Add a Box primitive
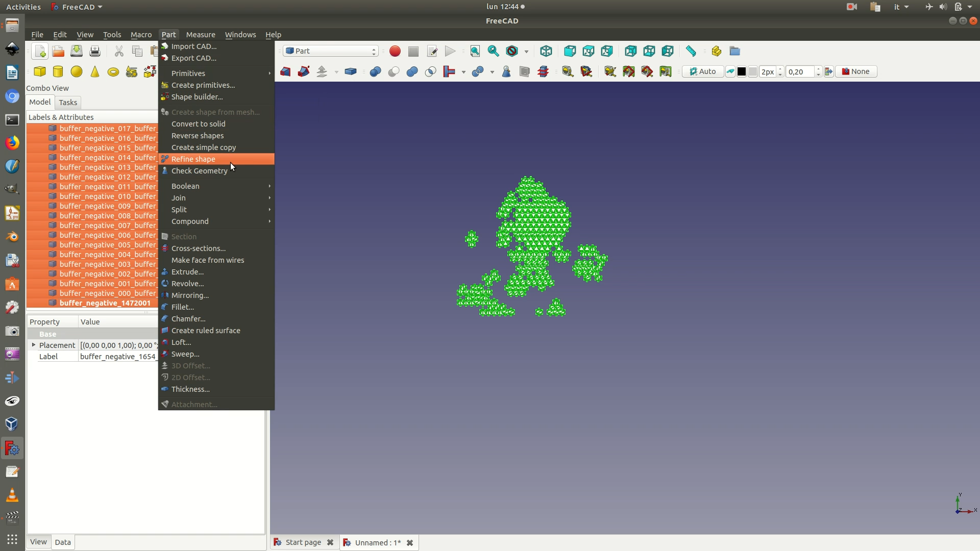 tap(40, 72)
